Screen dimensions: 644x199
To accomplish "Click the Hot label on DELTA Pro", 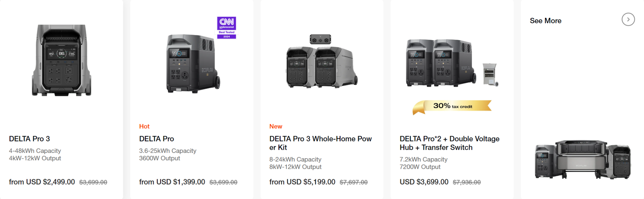I will pos(144,126).
